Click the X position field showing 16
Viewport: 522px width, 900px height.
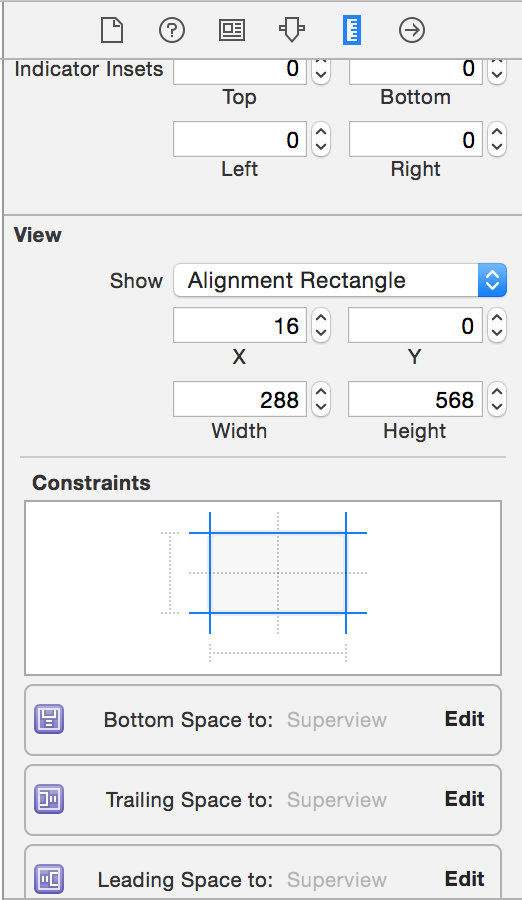tap(240, 325)
